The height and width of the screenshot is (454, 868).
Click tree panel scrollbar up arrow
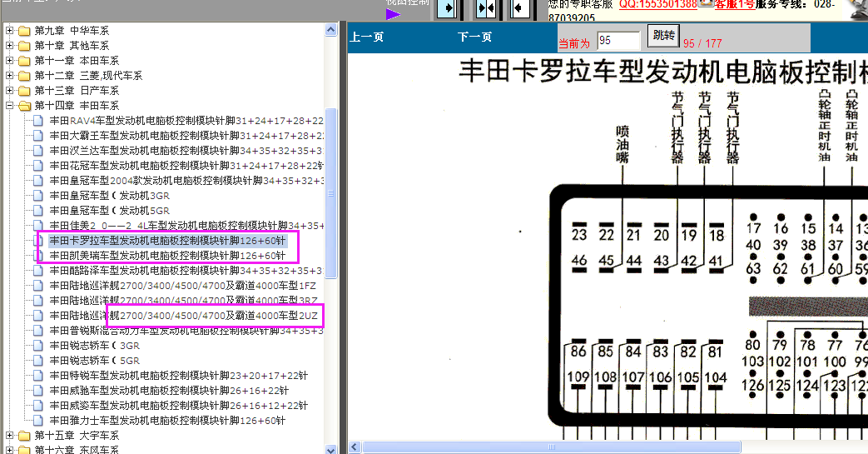tap(331, 29)
